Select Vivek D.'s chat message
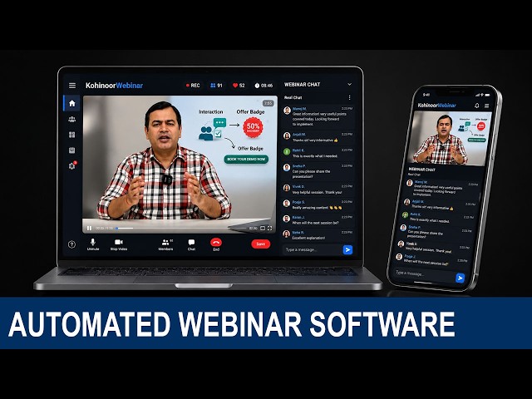This screenshot has width=532, height=399. (318, 190)
